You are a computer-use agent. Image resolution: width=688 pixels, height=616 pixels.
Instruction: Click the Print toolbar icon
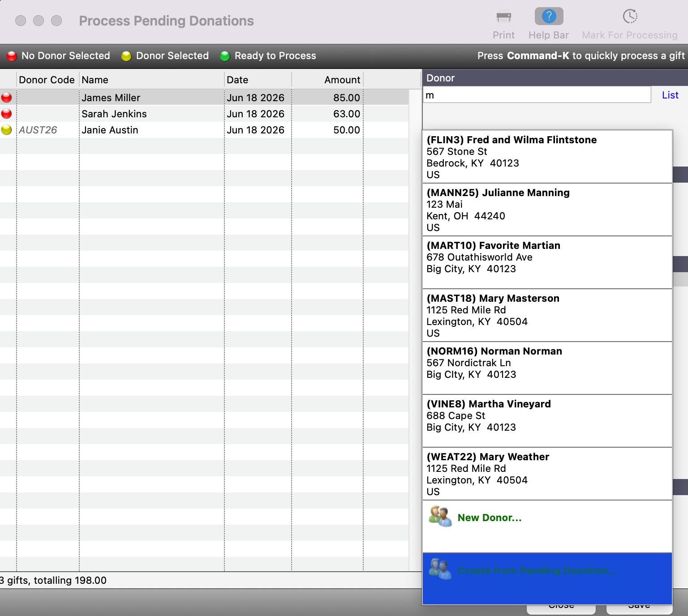[x=503, y=17]
